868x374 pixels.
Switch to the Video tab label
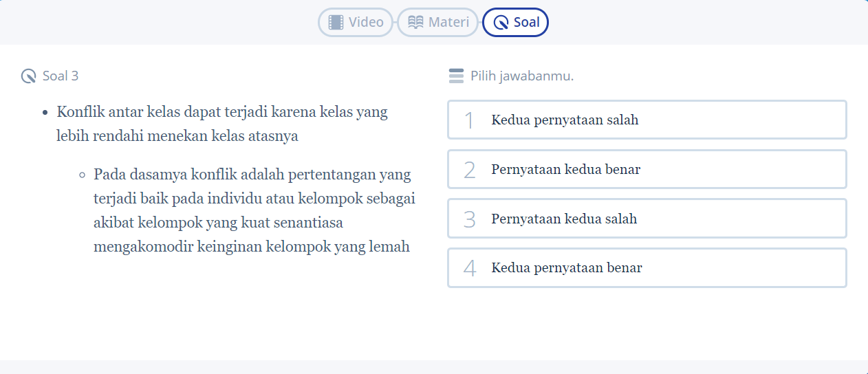click(366, 22)
